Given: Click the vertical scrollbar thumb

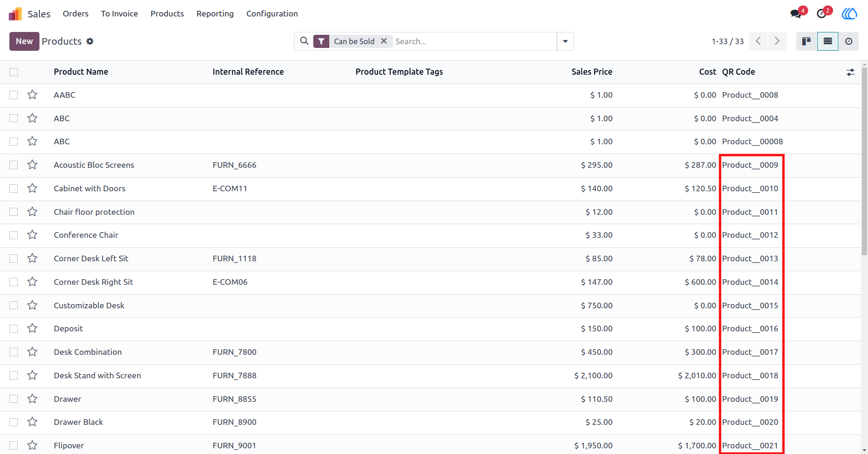Looking at the screenshot, I should (864, 161).
